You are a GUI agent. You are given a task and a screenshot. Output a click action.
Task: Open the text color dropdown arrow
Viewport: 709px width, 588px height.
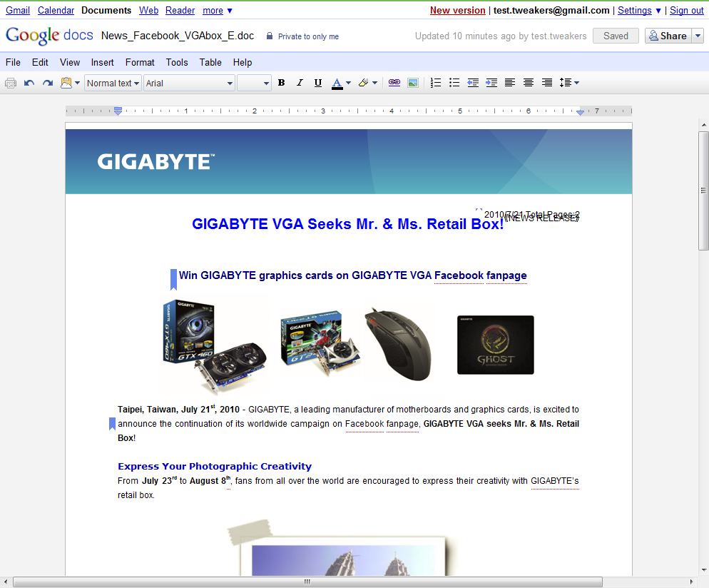348,83
